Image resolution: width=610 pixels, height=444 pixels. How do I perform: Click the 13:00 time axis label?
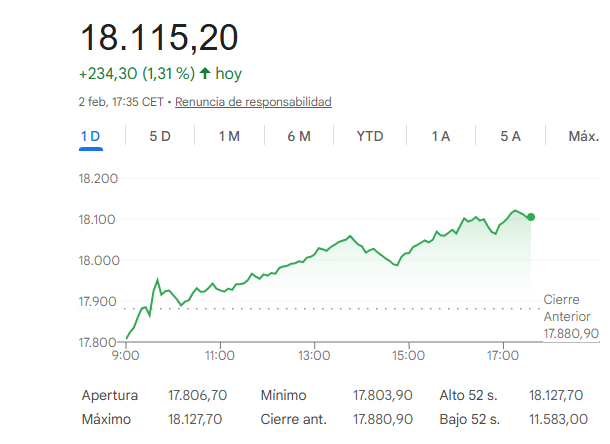click(314, 355)
